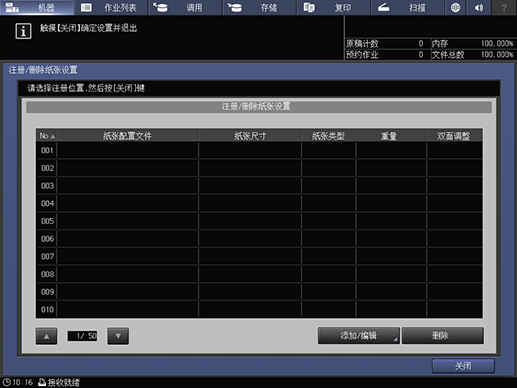The image size is (517, 388).
Task: Select registration row 010
Action: (259, 309)
